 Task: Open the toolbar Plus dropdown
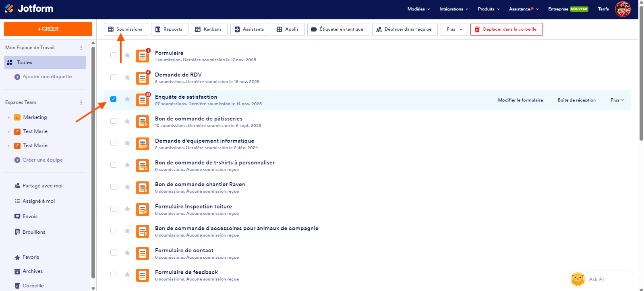pos(454,29)
